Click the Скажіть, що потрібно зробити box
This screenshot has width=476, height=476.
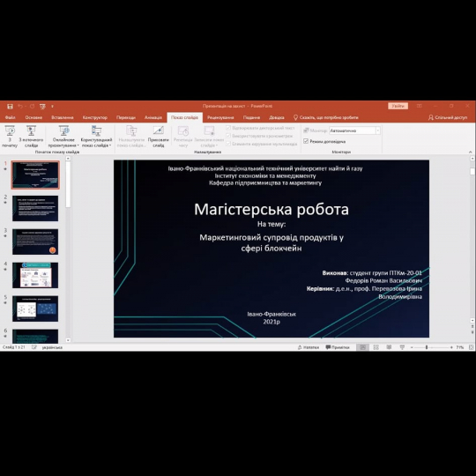pyautogui.click(x=326, y=117)
